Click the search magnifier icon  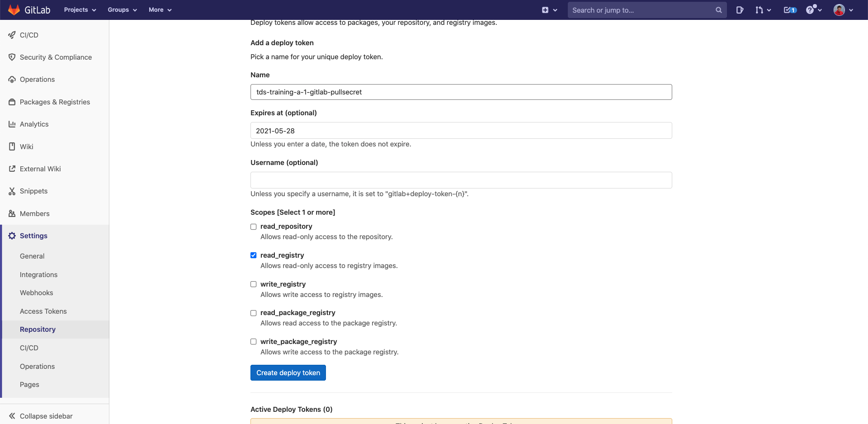point(718,10)
